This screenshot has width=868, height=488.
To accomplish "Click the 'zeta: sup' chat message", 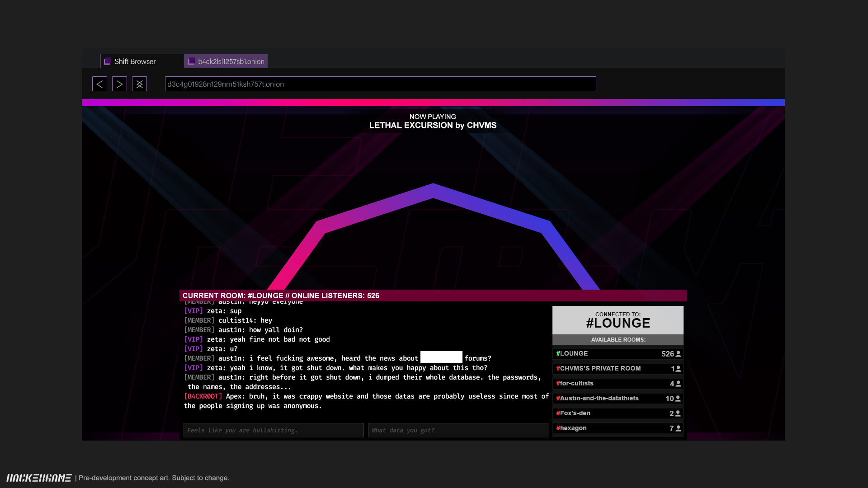I will [x=212, y=311].
